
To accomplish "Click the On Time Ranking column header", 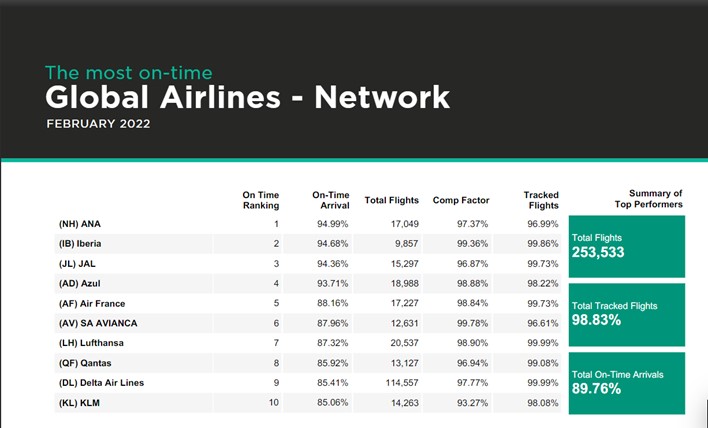I will 261,200.
